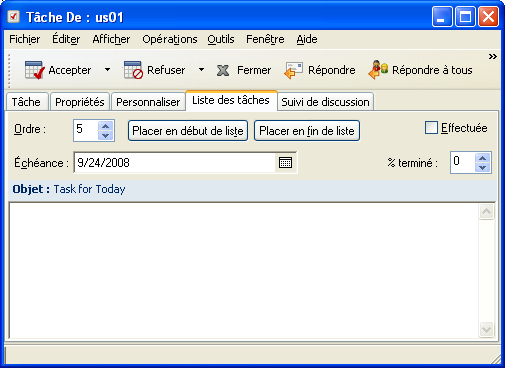The image size is (505, 368).
Task: Open the Fenêtre menu
Action: click(x=265, y=39)
